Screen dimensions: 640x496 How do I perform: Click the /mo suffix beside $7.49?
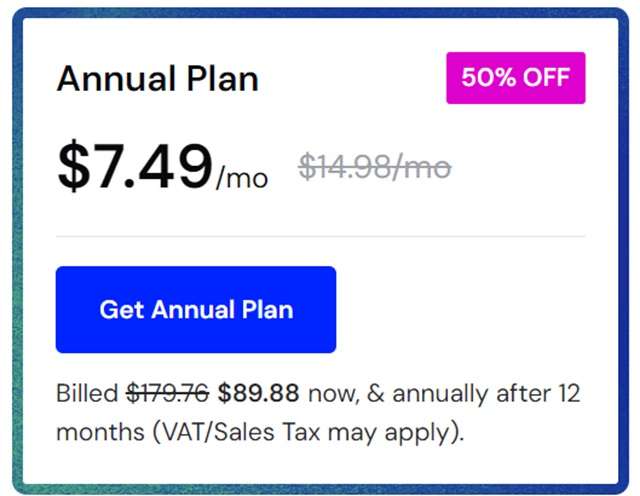242,178
